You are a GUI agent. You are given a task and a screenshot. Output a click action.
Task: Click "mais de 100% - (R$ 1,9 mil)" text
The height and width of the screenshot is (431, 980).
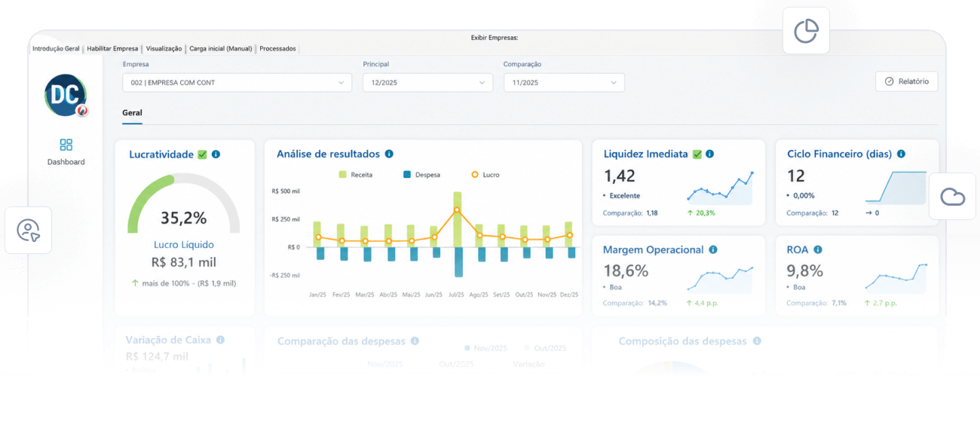point(189,283)
